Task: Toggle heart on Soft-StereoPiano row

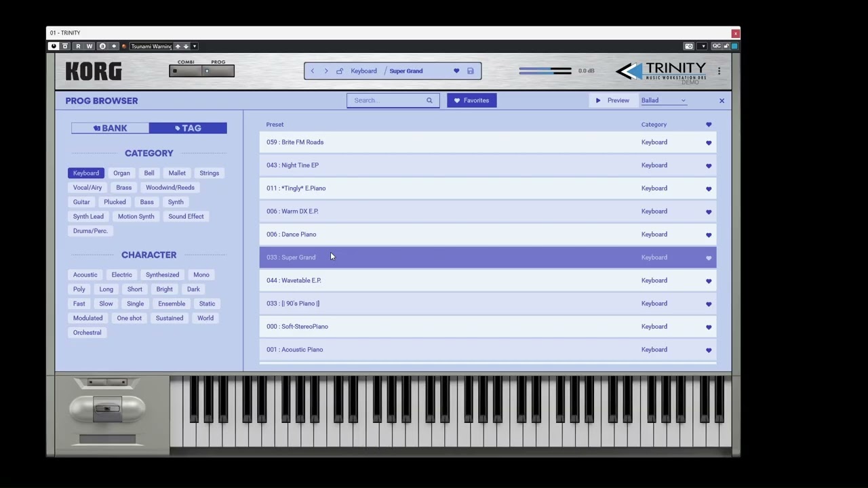Action: point(709,327)
